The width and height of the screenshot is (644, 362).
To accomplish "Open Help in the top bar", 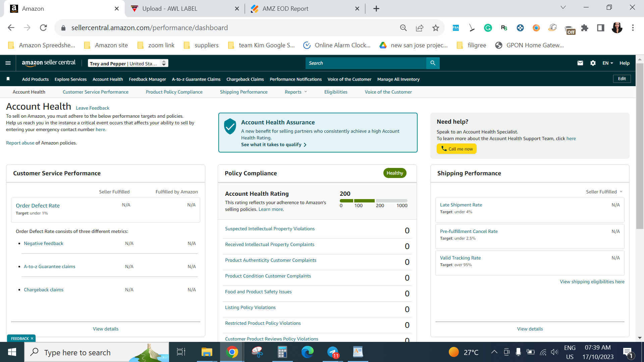I will click(624, 63).
